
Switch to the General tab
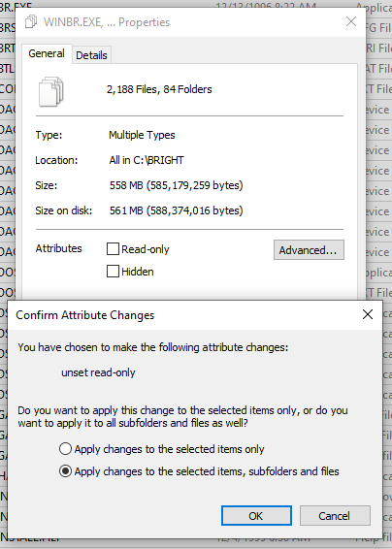coord(47,53)
